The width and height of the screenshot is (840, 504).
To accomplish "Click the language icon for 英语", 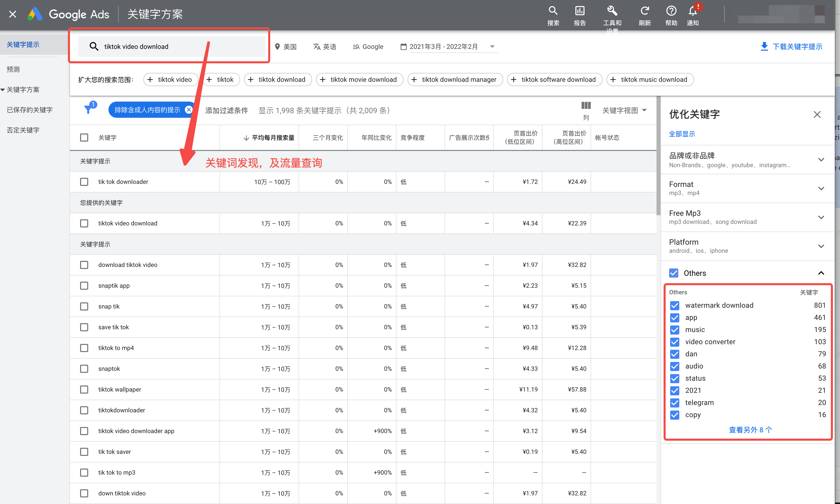I will (317, 47).
